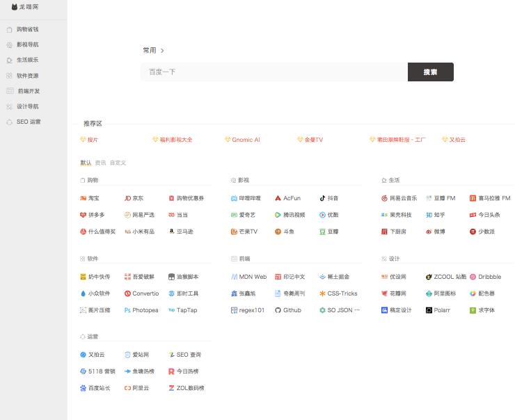Click the SEO 运营 sidebar icon

tap(10, 122)
